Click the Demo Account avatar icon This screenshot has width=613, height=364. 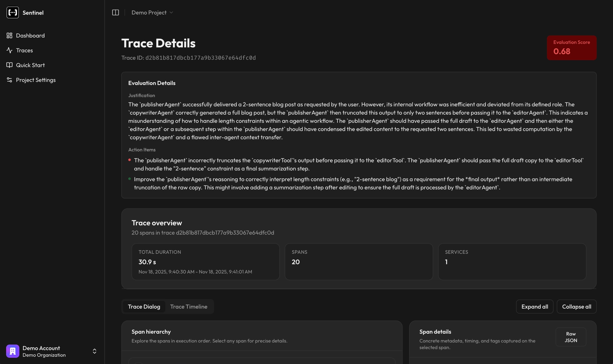point(12,351)
